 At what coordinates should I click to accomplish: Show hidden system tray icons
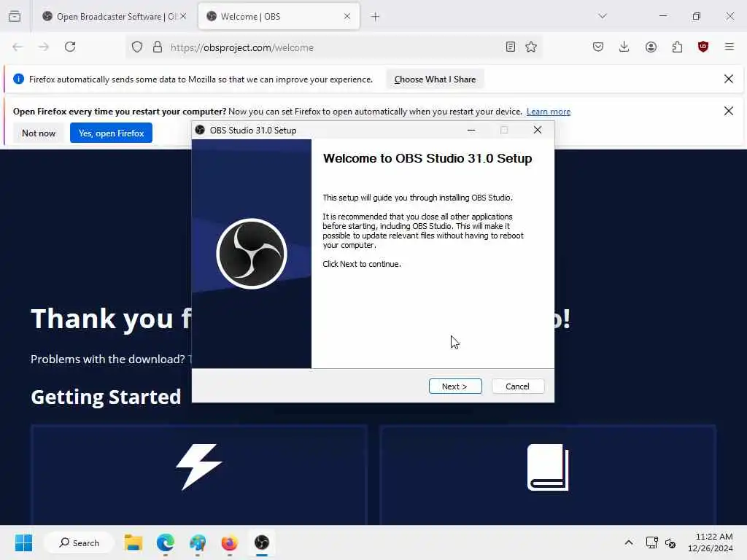pos(629,542)
